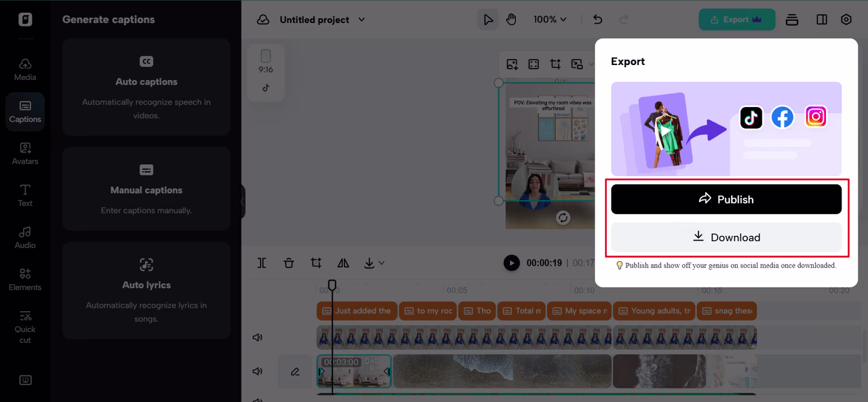Select the 'My space' caption clip

point(579,310)
